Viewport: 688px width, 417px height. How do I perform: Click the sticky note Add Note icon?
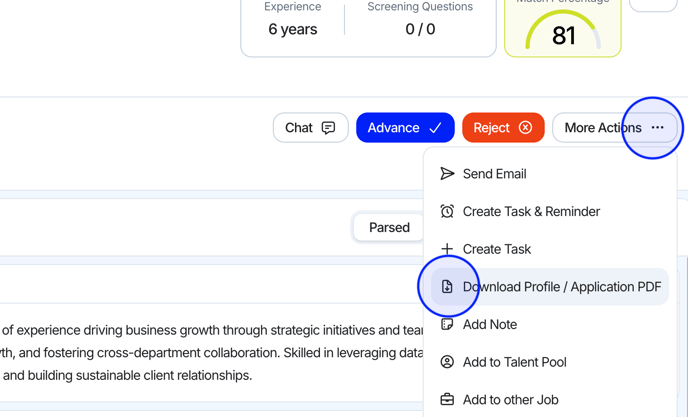click(447, 324)
